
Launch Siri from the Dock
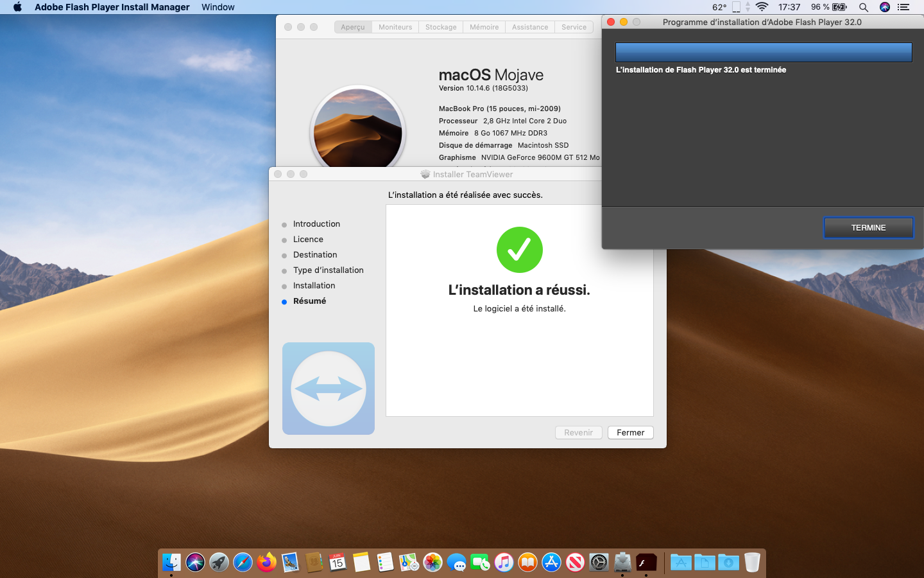click(195, 563)
